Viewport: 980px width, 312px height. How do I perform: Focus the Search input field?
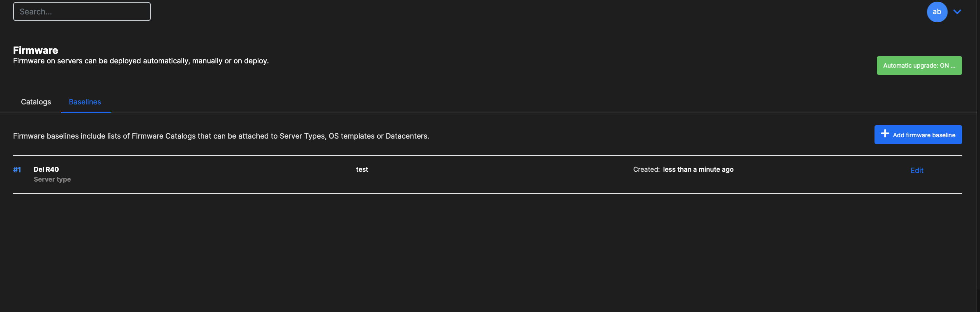[82, 12]
